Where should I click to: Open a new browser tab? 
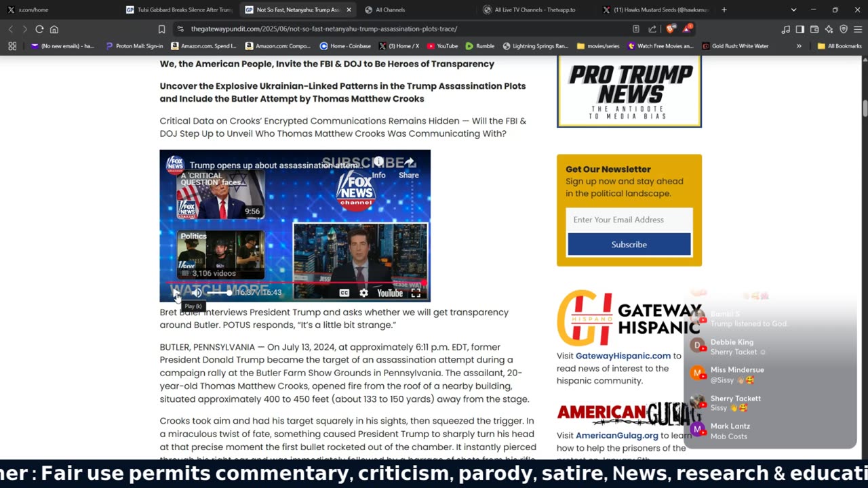724,10
